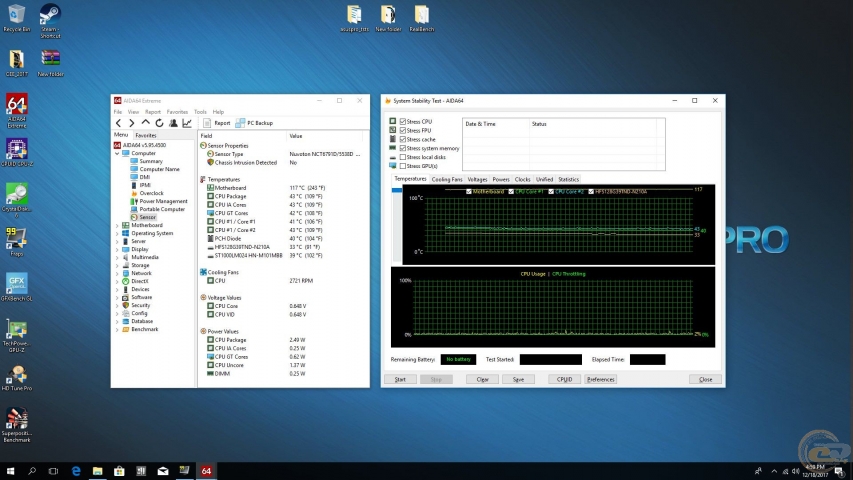Uncheck the Stress cache checkbox
The width and height of the screenshot is (853, 480).
pos(403,139)
